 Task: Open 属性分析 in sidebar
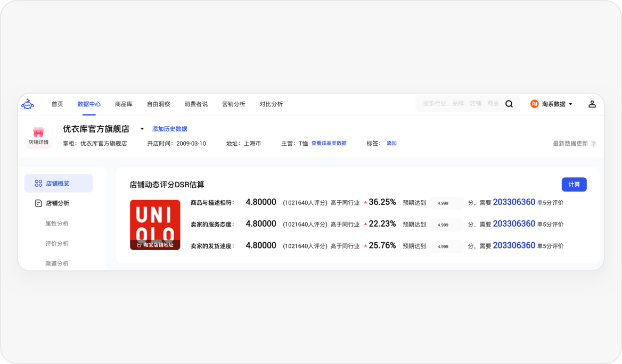57,224
